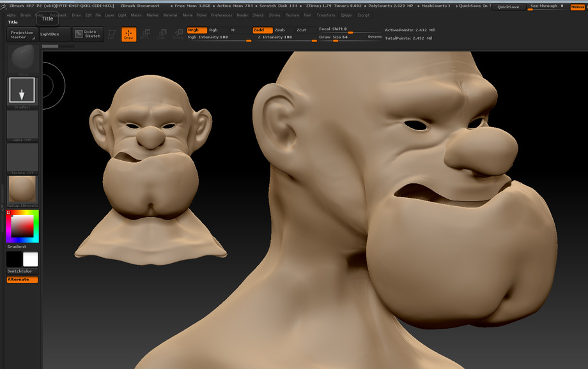Screen dimensions: 588x369
Task: Select the Rotate transform icon
Action: [178, 34]
